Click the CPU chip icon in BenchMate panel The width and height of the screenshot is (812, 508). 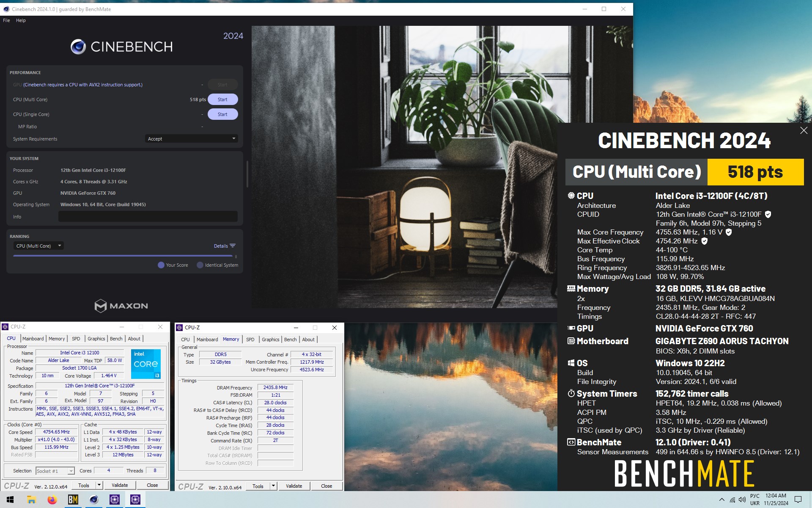[x=571, y=196]
